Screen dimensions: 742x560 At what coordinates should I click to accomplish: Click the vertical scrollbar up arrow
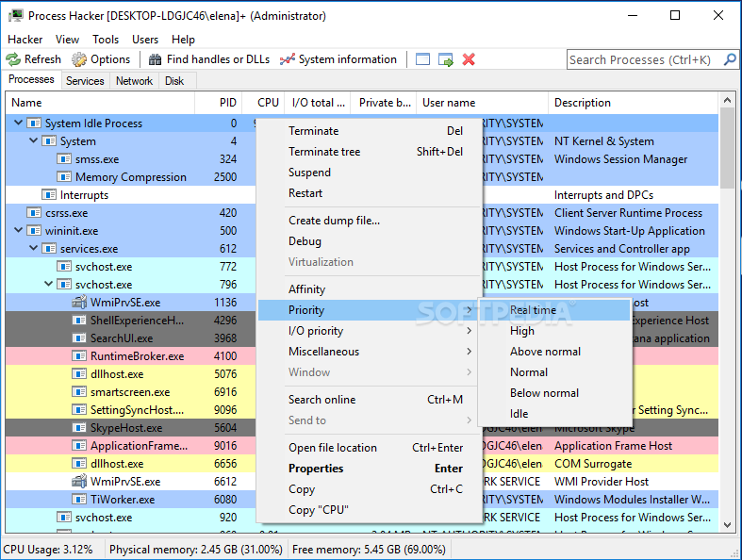pyautogui.click(x=727, y=100)
